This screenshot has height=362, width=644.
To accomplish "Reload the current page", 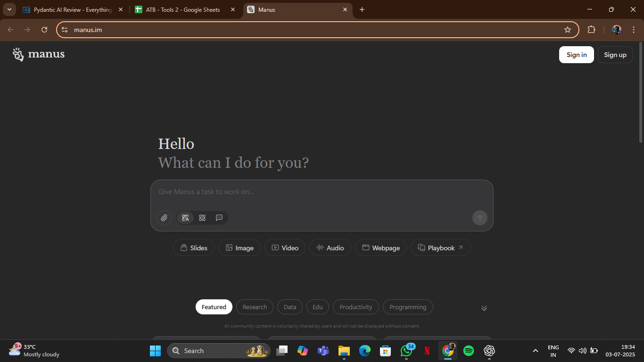I will click(44, 30).
